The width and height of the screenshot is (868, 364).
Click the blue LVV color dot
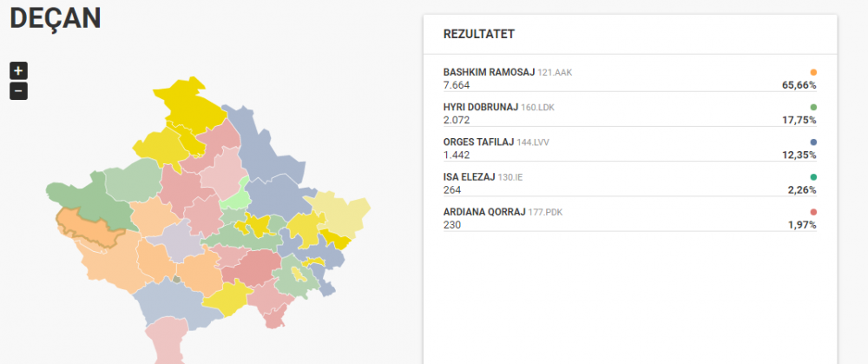point(813,142)
